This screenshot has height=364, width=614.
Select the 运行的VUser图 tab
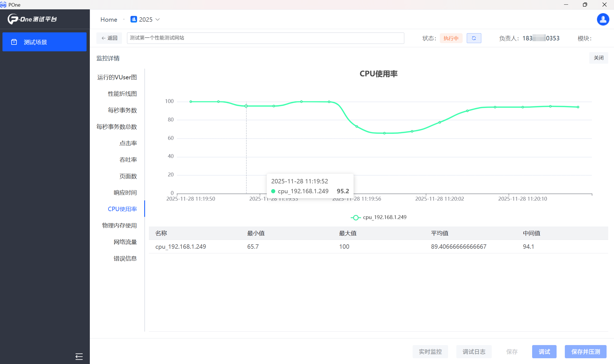click(x=117, y=77)
